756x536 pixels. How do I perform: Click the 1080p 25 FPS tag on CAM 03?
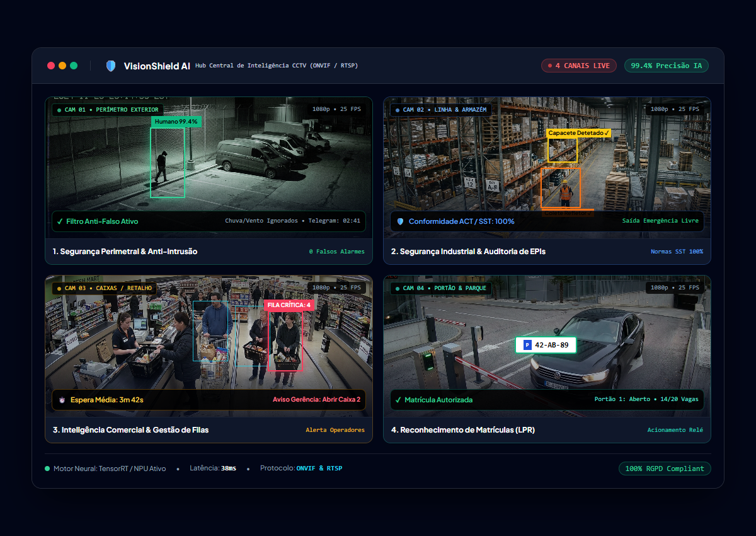[x=337, y=288]
